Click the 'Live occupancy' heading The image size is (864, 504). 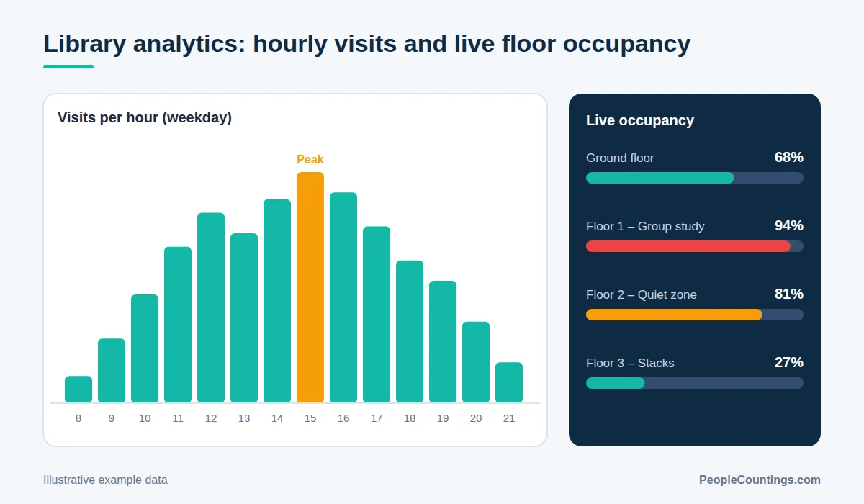point(640,121)
